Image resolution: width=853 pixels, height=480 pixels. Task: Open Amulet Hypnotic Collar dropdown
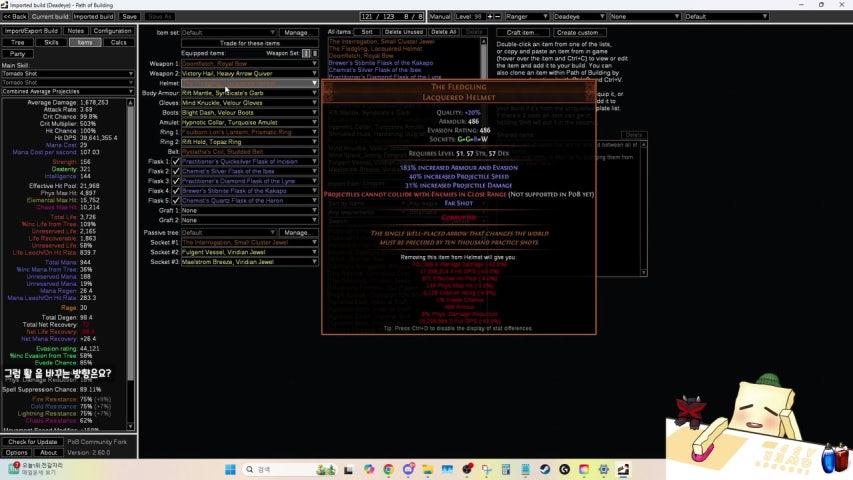pos(250,122)
